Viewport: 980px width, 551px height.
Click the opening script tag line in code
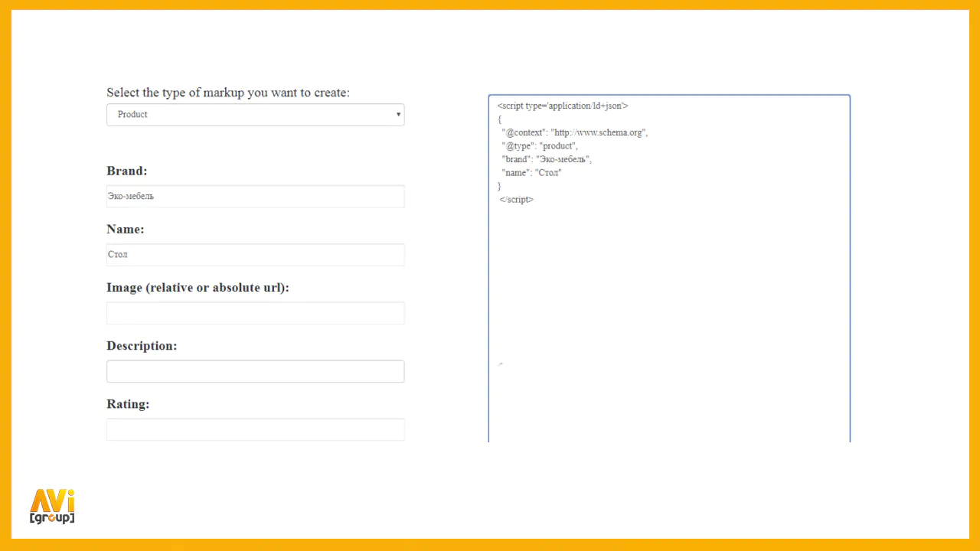tap(563, 106)
